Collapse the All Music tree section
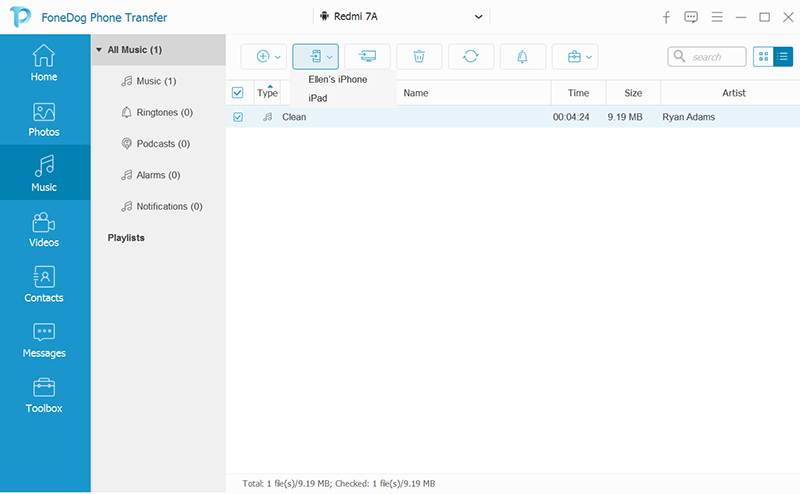Screen dimensions: 800x494 pyautogui.click(x=99, y=50)
